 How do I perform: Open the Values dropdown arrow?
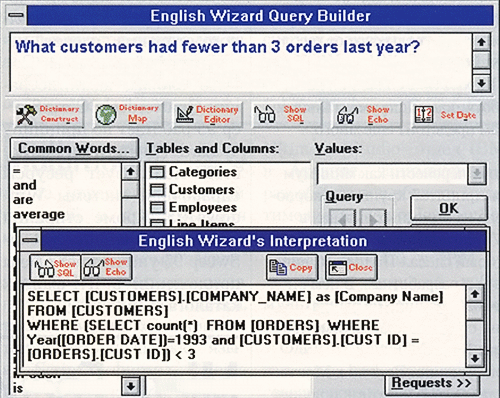click(x=477, y=174)
